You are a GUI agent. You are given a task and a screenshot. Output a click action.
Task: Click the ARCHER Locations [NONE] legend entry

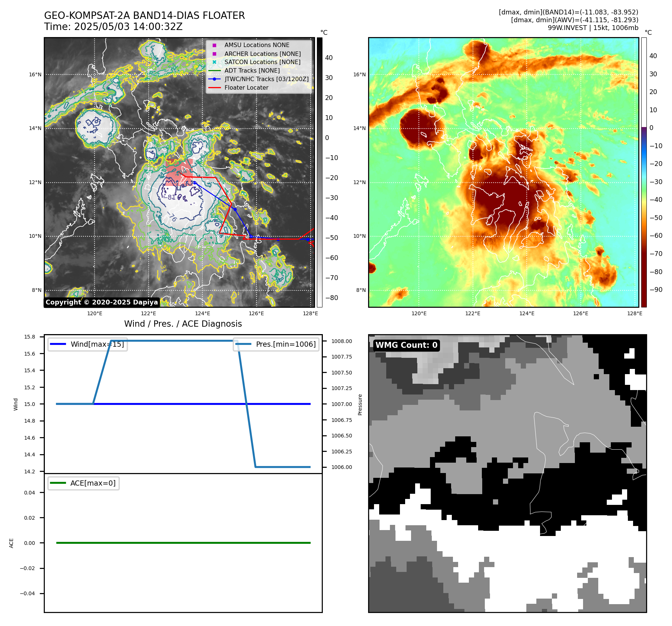tap(262, 54)
